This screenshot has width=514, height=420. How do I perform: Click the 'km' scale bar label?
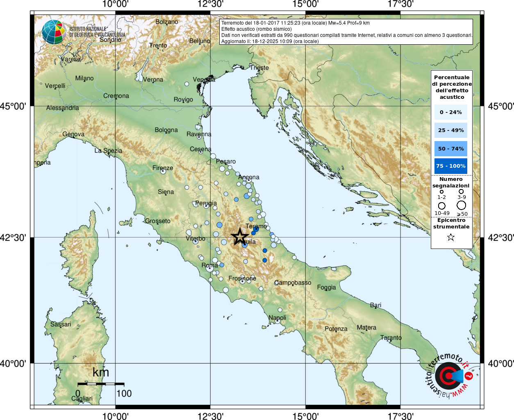click(x=101, y=372)
